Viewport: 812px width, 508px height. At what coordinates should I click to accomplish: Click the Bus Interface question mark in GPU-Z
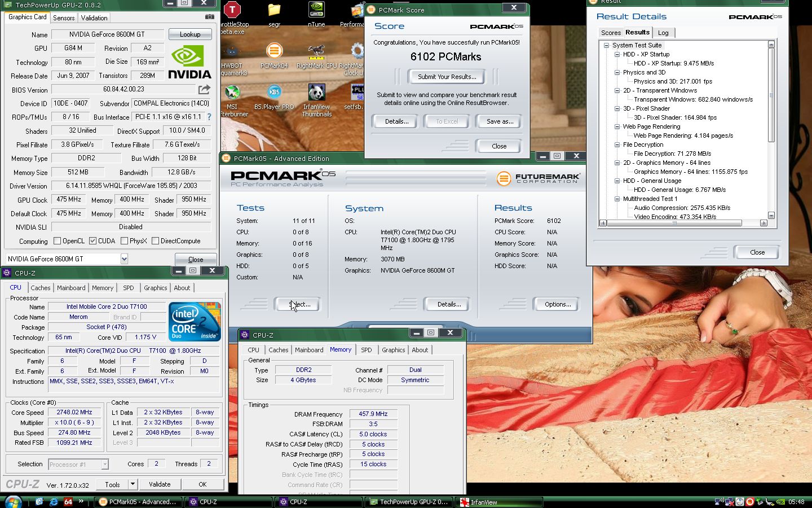click(x=209, y=117)
